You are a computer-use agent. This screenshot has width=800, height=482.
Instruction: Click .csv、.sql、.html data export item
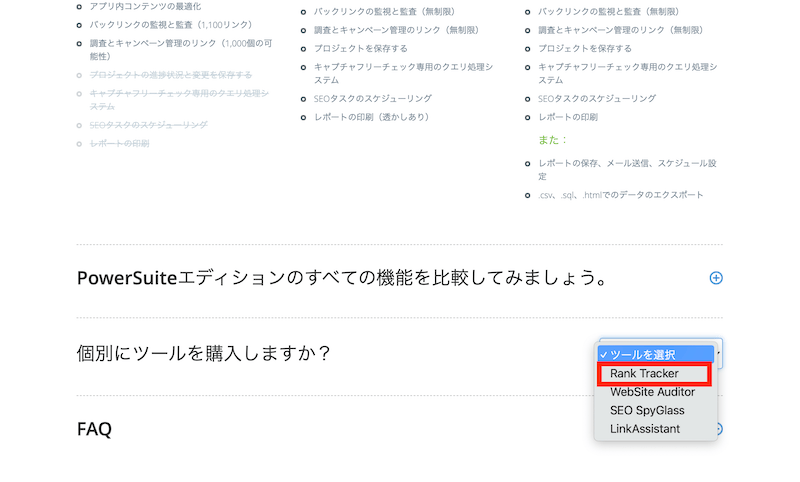click(x=620, y=195)
